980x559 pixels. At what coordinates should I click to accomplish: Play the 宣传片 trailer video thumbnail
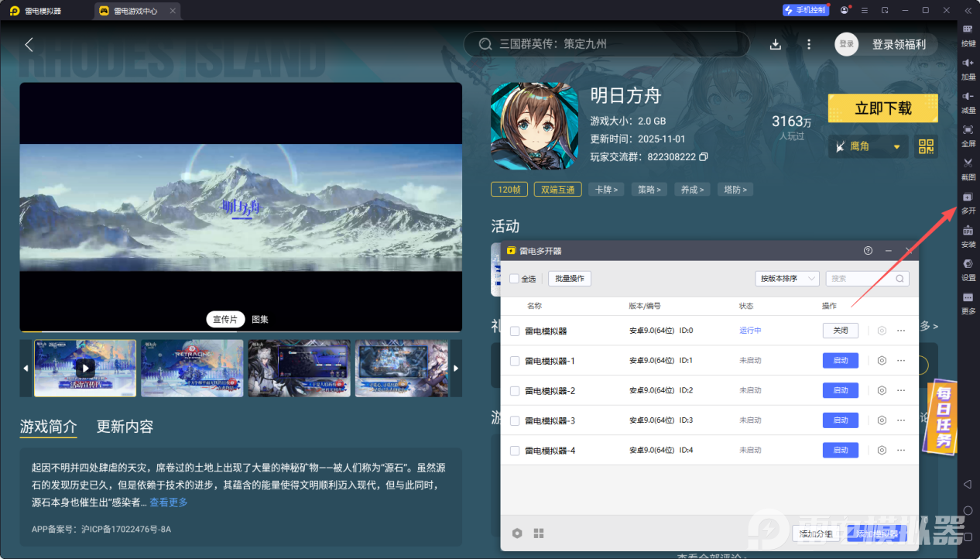(84, 368)
